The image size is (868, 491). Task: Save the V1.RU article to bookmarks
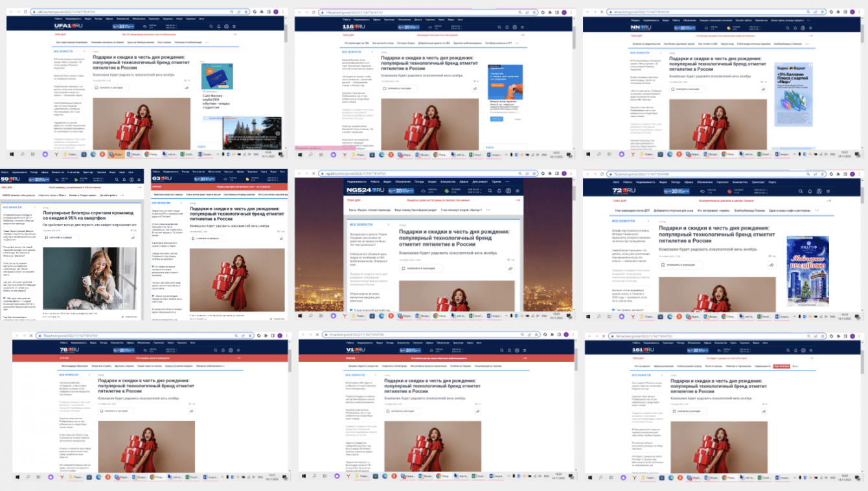[x=402, y=411]
